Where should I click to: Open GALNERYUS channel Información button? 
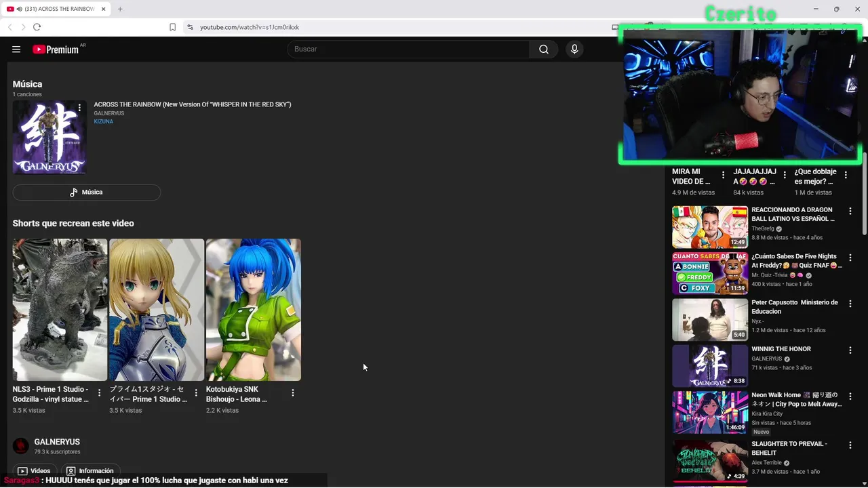(91, 470)
